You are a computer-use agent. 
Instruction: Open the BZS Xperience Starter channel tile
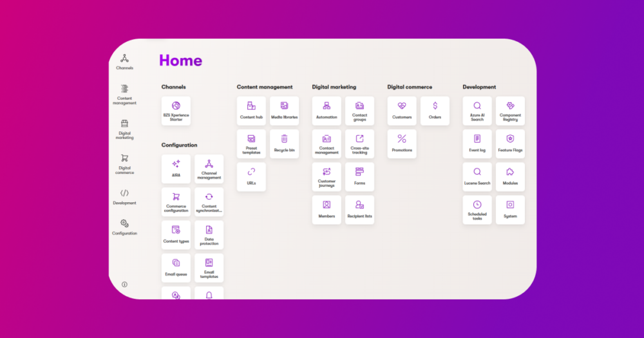176,111
